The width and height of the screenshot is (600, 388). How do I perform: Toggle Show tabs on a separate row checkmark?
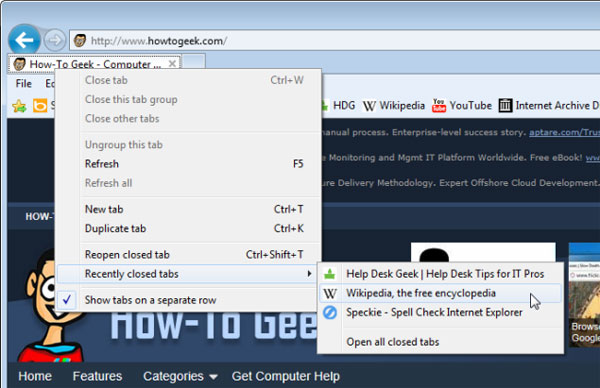pyautogui.click(x=67, y=300)
